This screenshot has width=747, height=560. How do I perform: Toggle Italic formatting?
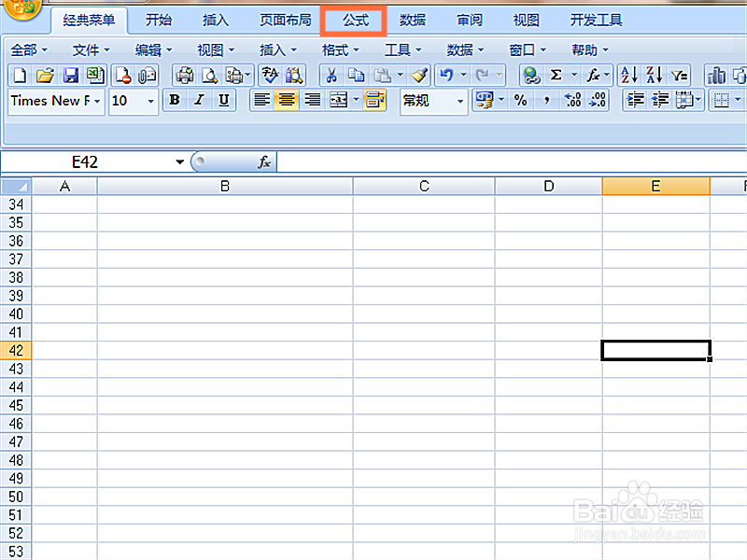tap(199, 101)
